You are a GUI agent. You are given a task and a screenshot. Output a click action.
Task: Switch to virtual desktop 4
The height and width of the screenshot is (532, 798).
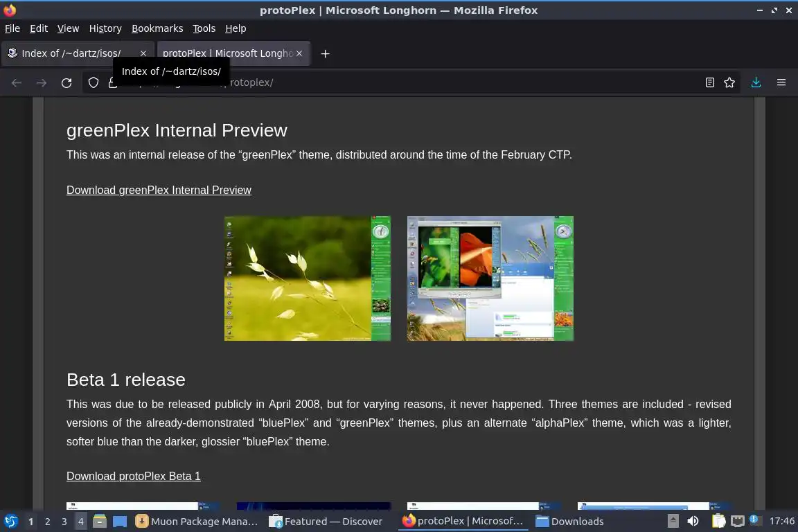81,522
